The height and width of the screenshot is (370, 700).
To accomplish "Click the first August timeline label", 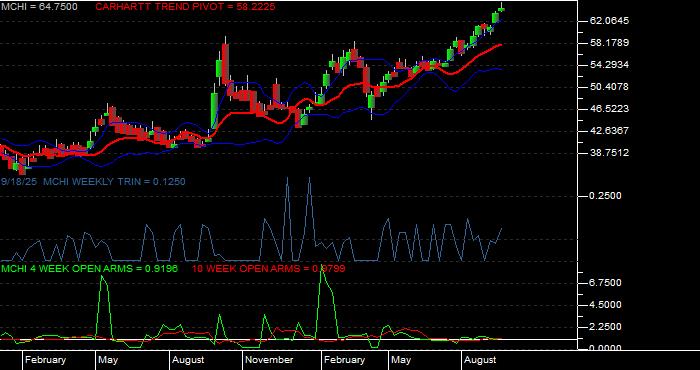I will point(188,360).
